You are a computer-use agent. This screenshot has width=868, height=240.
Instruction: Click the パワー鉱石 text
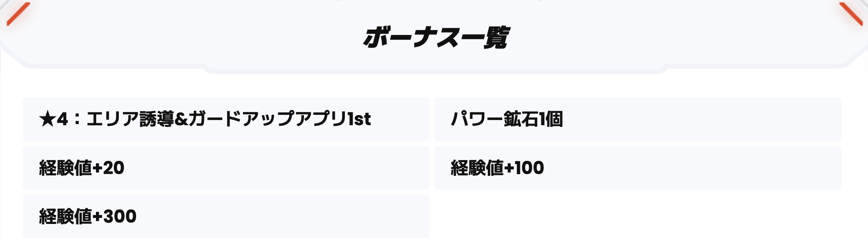click(x=495, y=119)
